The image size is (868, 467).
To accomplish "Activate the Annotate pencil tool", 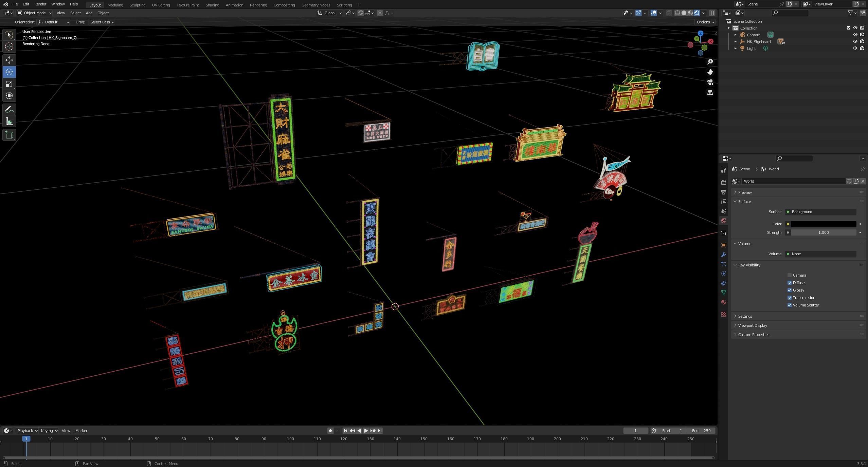I will 9,109.
